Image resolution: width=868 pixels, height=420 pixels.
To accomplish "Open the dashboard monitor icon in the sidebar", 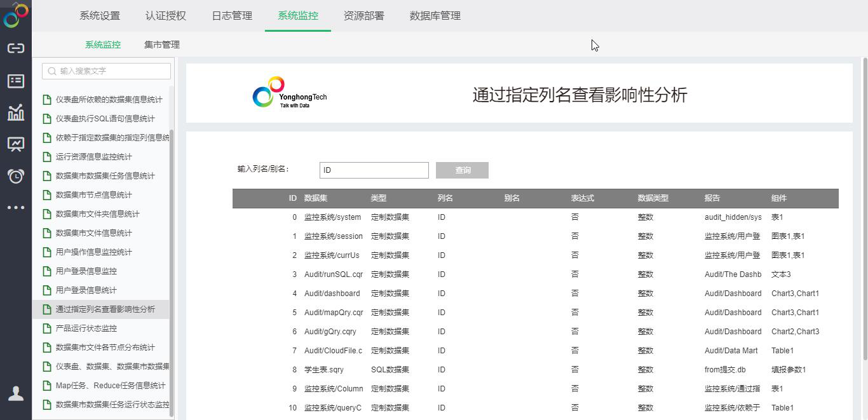I will click(16, 144).
